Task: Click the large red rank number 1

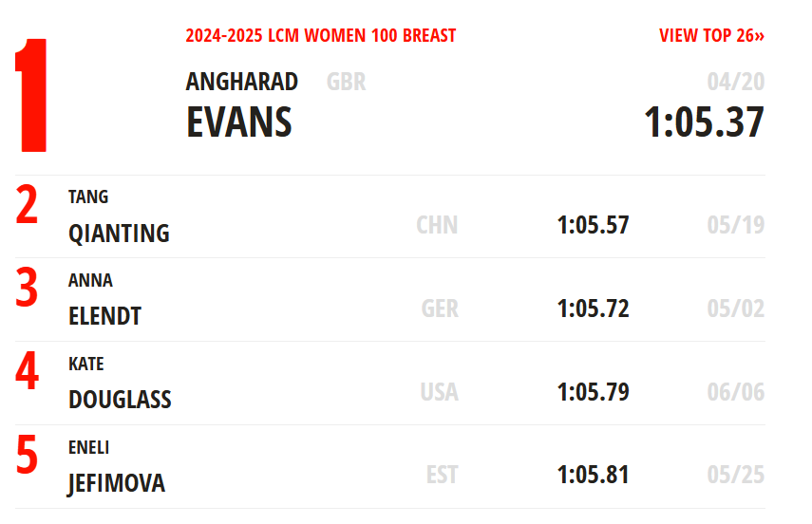Action: coord(31,95)
